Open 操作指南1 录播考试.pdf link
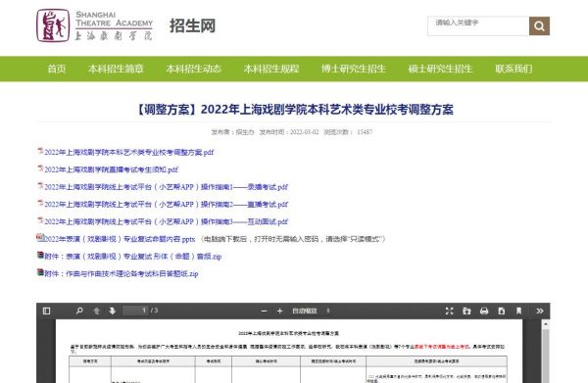Viewport: 588px width, 383px height. [167, 187]
